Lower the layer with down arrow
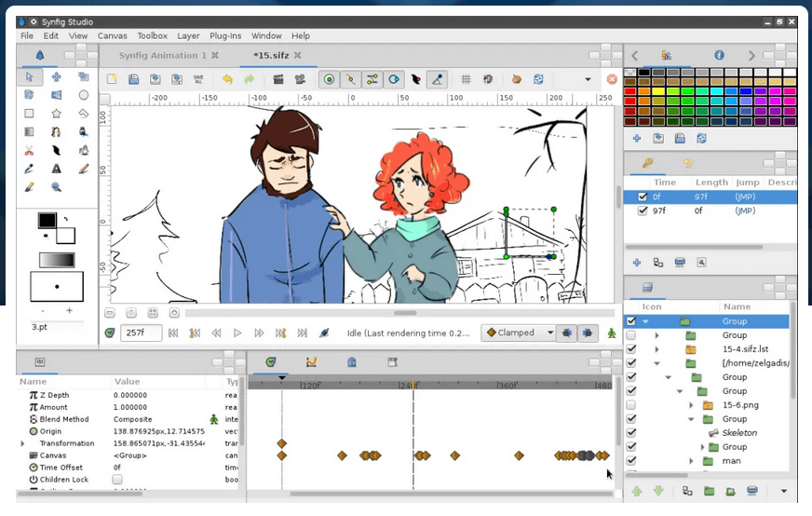The image size is (812, 516). point(658,491)
